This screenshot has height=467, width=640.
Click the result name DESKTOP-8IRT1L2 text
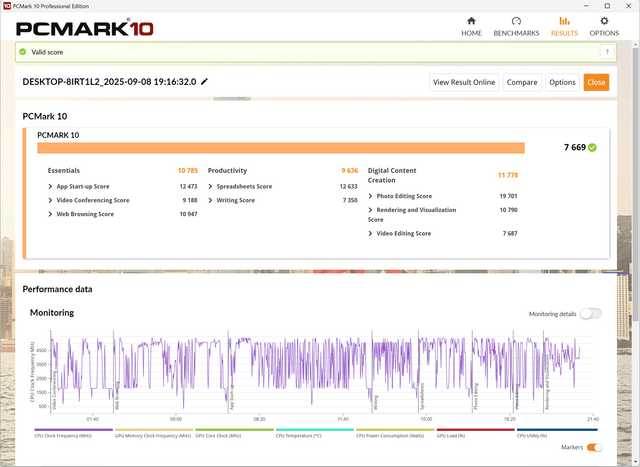coord(109,82)
